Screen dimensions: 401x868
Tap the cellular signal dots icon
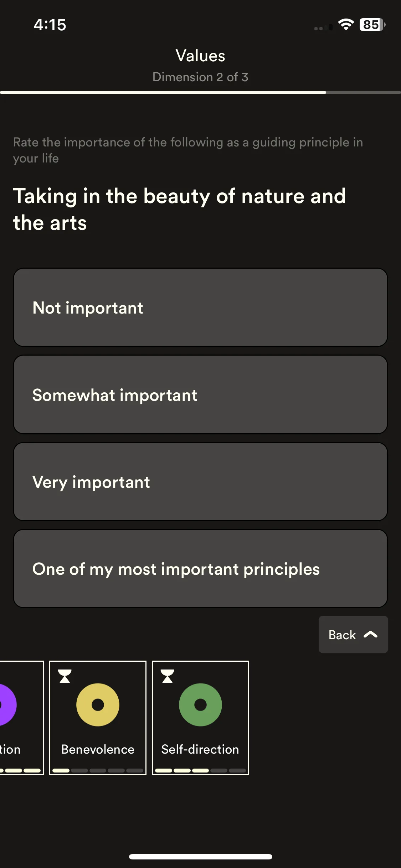point(323,27)
